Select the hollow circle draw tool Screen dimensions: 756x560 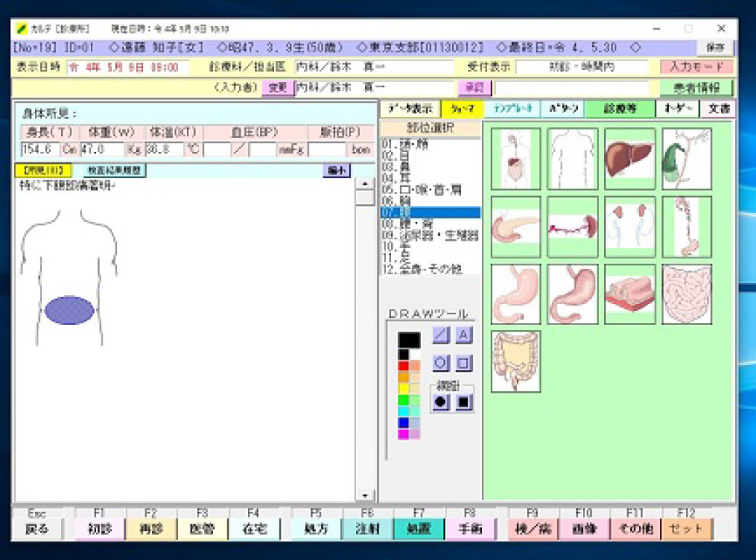[441, 362]
